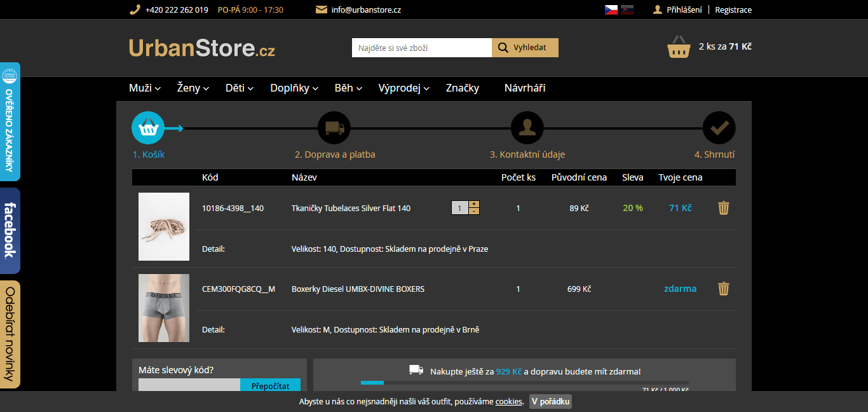
Task: Click phone number +420 222 262 019
Action: click(177, 10)
